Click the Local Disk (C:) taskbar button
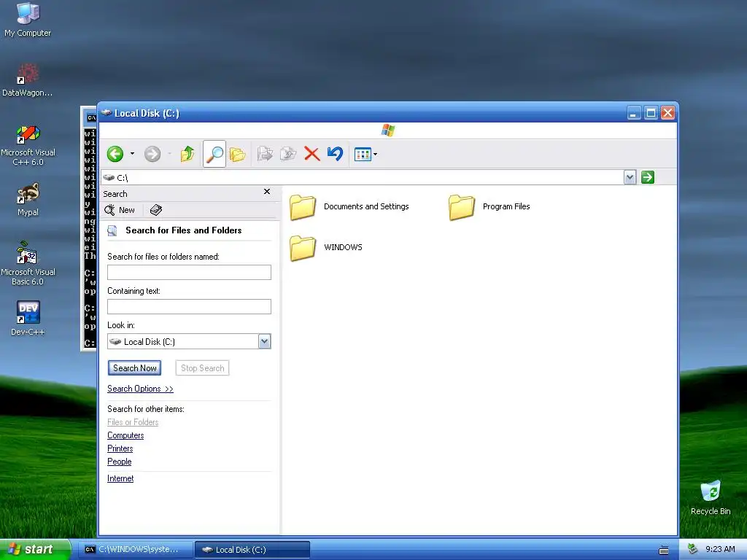 (x=252, y=550)
